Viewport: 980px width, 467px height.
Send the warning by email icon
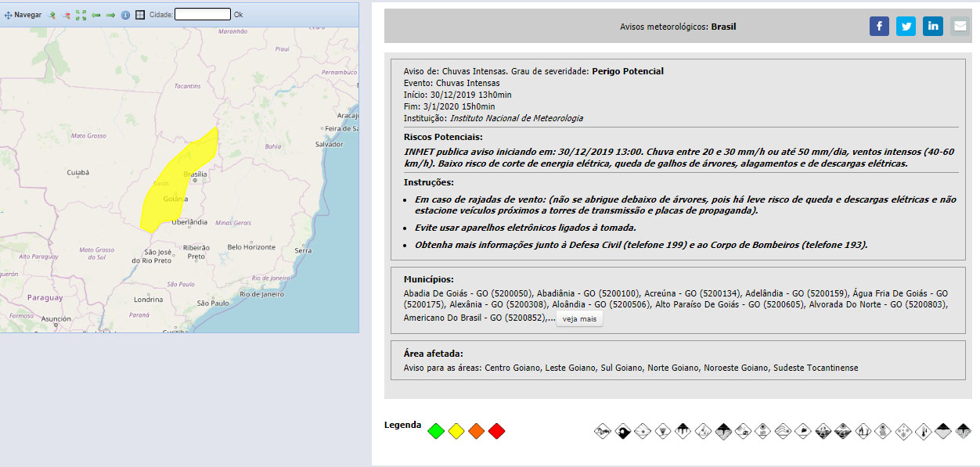tap(960, 27)
